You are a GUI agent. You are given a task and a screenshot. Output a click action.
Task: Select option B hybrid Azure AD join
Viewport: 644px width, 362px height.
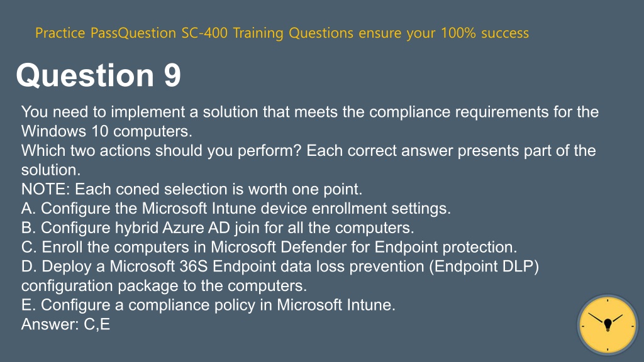point(218,228)
